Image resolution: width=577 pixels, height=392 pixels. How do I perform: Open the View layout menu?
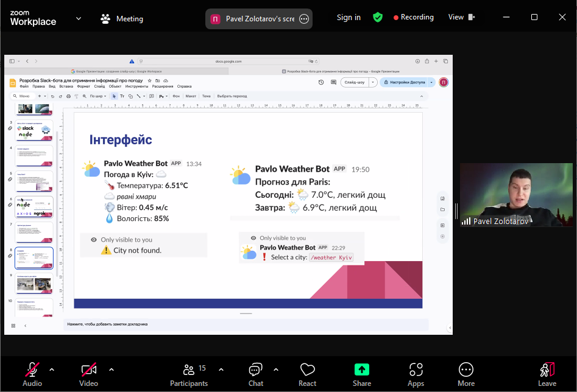pyautogui.click(x=461, y=17)
